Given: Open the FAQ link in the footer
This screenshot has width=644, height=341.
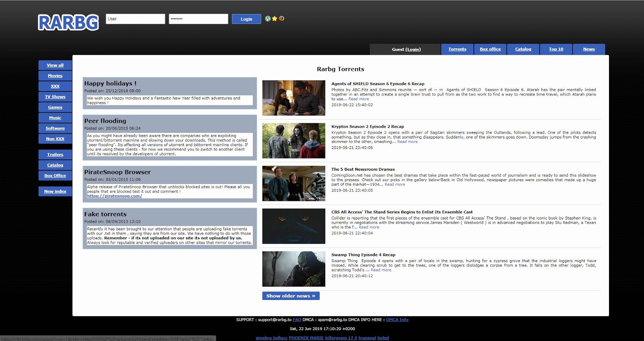Looking at the screenshot, I should pos(297,320).
